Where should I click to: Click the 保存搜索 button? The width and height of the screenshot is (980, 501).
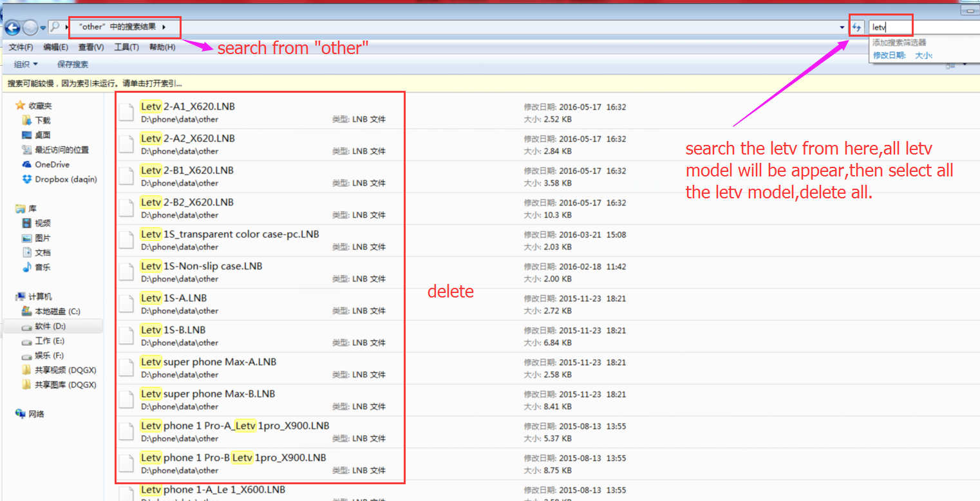click(x=73, y=64)
